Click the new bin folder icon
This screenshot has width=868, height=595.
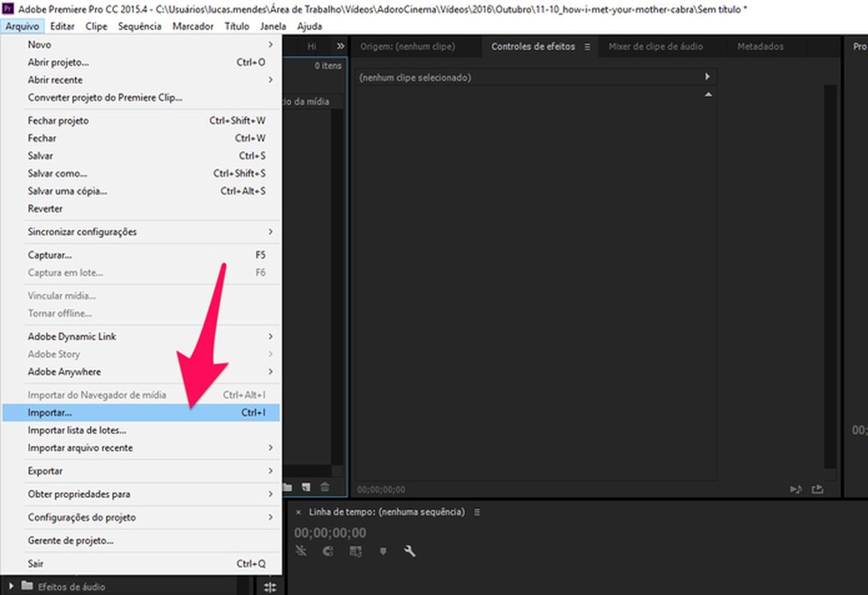click(288, 487)
